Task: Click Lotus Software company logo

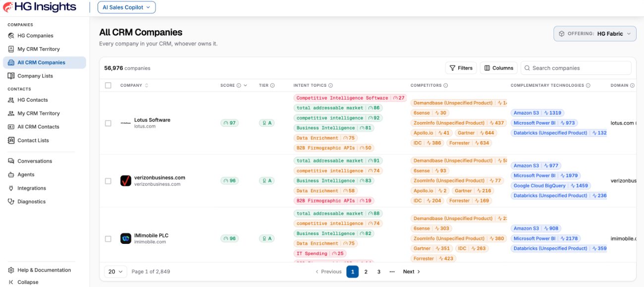Action: pos(126,123)
